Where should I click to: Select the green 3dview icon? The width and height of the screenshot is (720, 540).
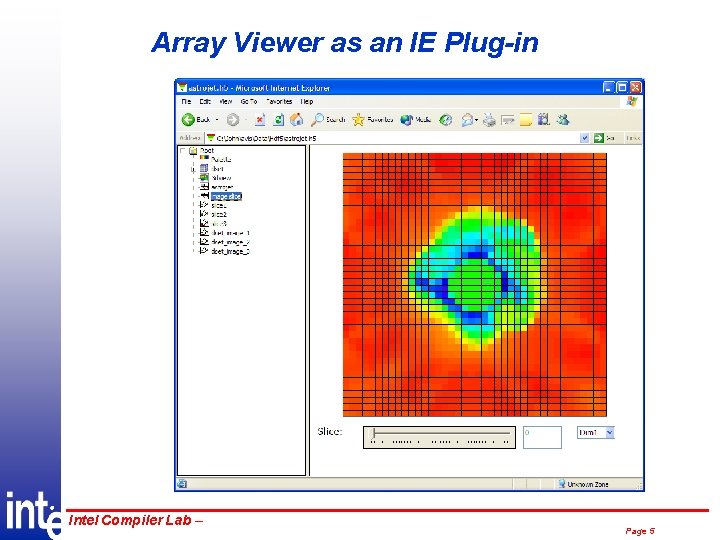pyautogui.click(x=204, y=177)
